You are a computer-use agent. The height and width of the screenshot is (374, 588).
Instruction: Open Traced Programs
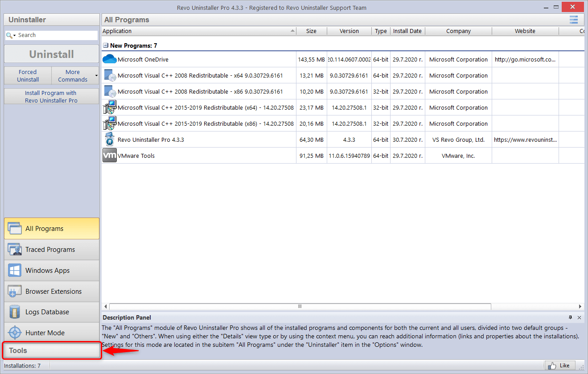coord(52,250)
